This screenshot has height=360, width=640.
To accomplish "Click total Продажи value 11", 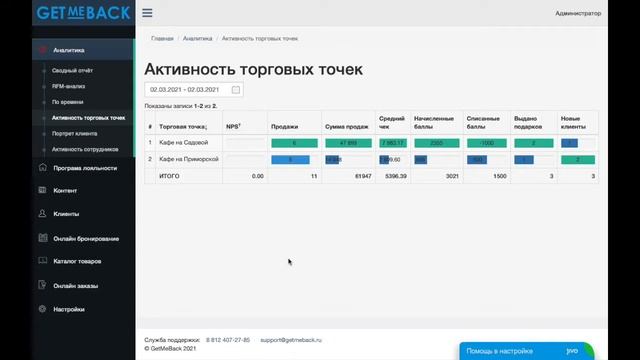I will point(314,176).
